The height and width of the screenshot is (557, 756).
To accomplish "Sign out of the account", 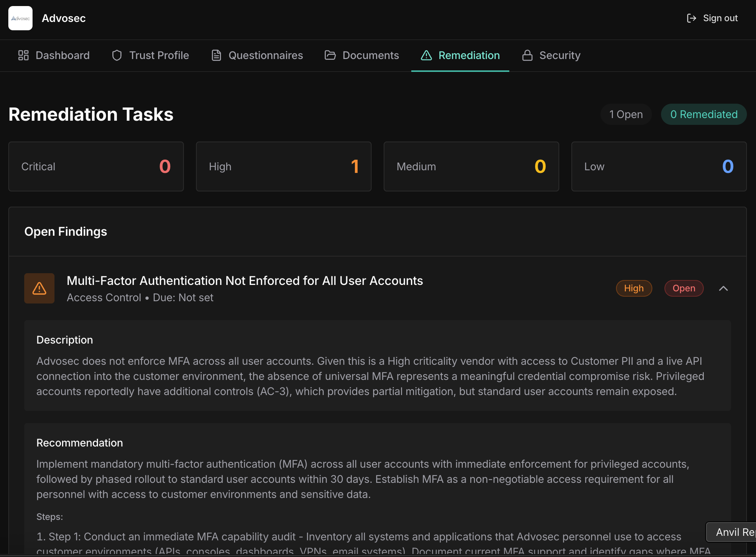I will [712, 18].
